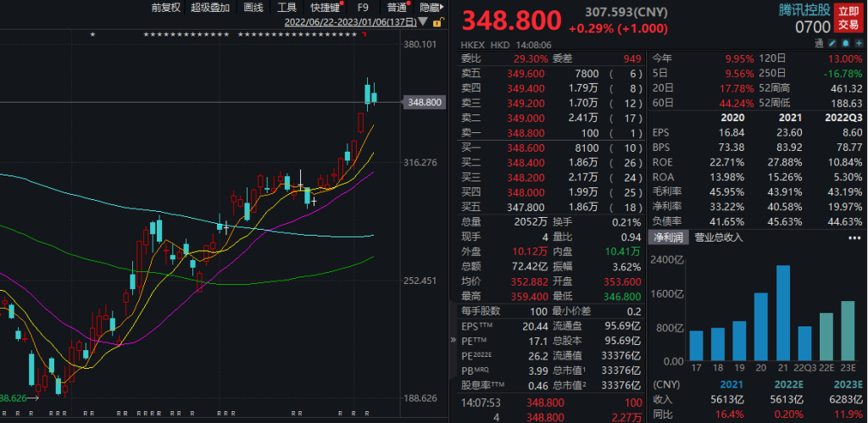Click the 通 badge under stock code 0700
The width and height of the screenshot is (868, 423).
point(820,43)
